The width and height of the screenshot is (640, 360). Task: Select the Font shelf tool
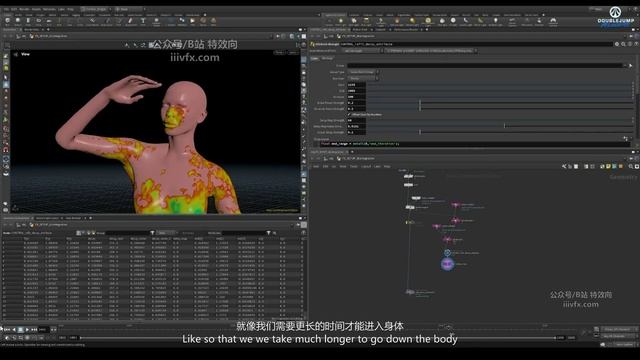[x=143, y=21]
